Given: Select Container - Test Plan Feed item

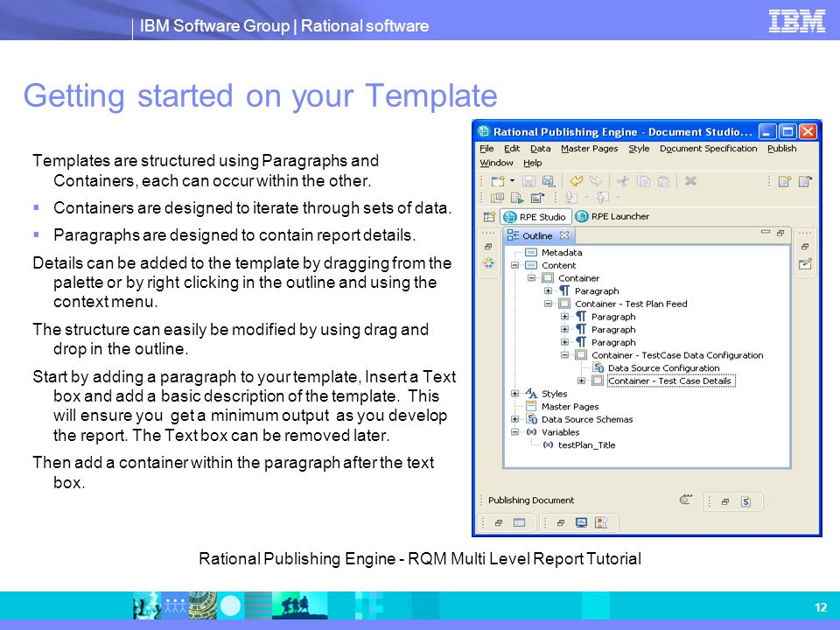Looking at the screenshot, I should pyautogui.click(x=631, y=304).
